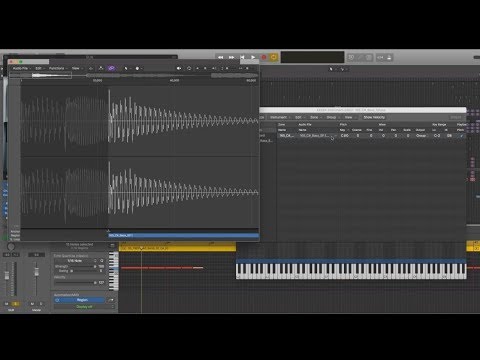Click the blue Region automation button
This screenshot has width=480, height=360.
pyautogui.click(x=82, y=300)
